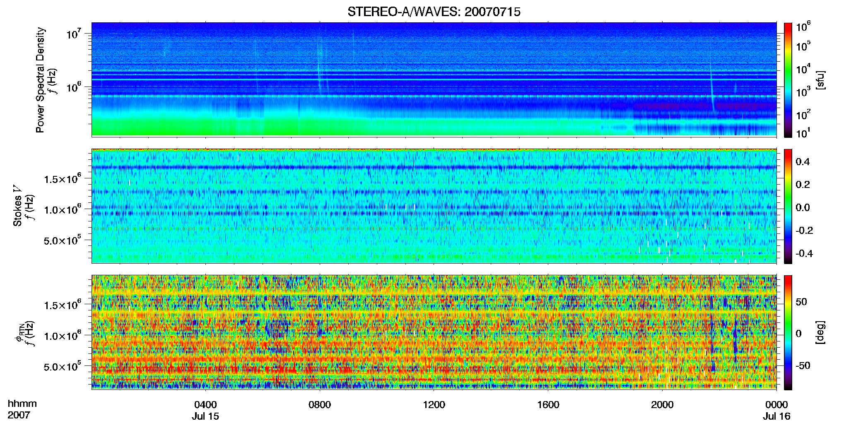Click the 1600 time tick label
Screen dimensions: 868x447
[548, 405]
